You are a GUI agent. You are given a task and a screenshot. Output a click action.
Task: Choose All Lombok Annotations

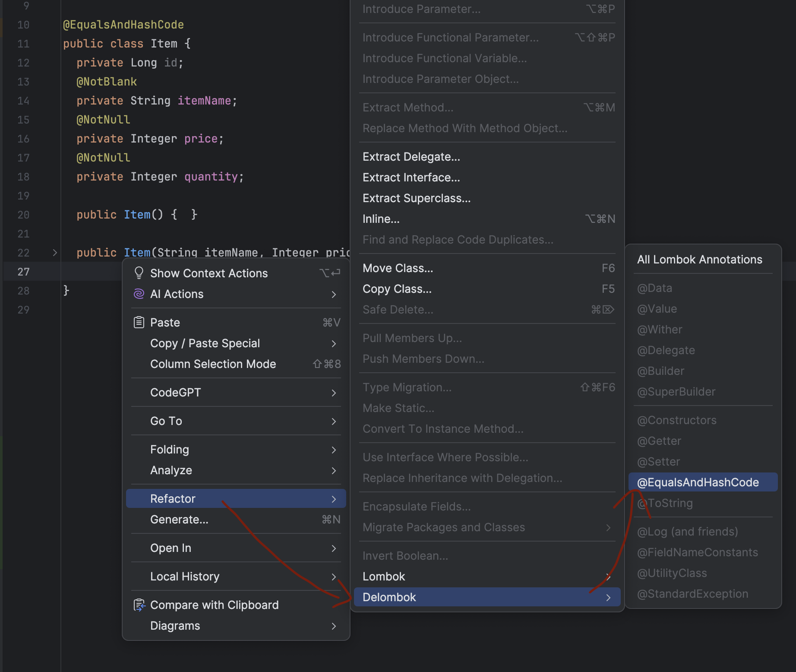coord(703,260)
